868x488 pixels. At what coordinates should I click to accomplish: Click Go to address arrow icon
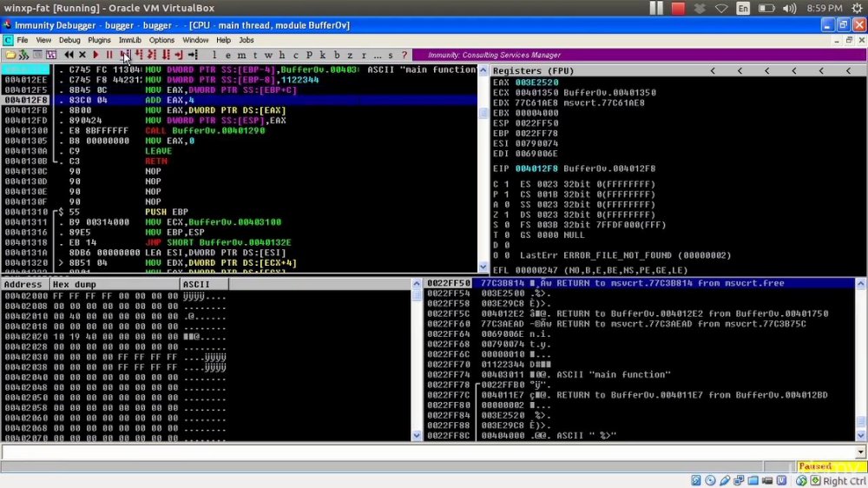pyautogui.click(x=193, y=55)
